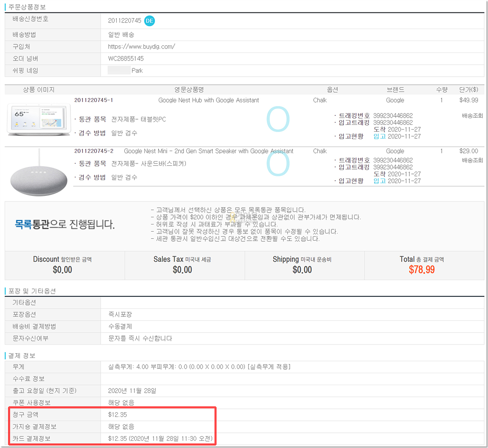Viewport: 488px width, 448px height.
Task: Click product name Google Nest Hub with Google Assistant
Action: click(x=209, y=100)
